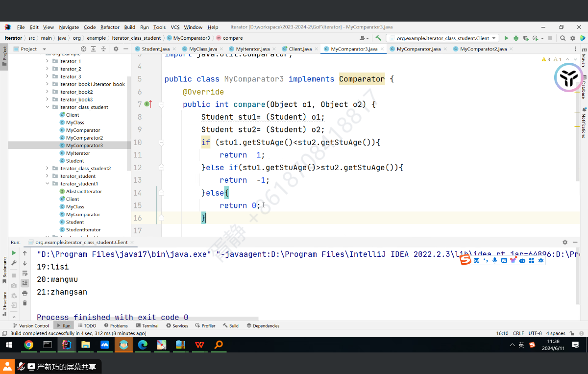588x374 pixels.
Task: Start debugging with the toolbar bug icon
Action: [516, 38]
